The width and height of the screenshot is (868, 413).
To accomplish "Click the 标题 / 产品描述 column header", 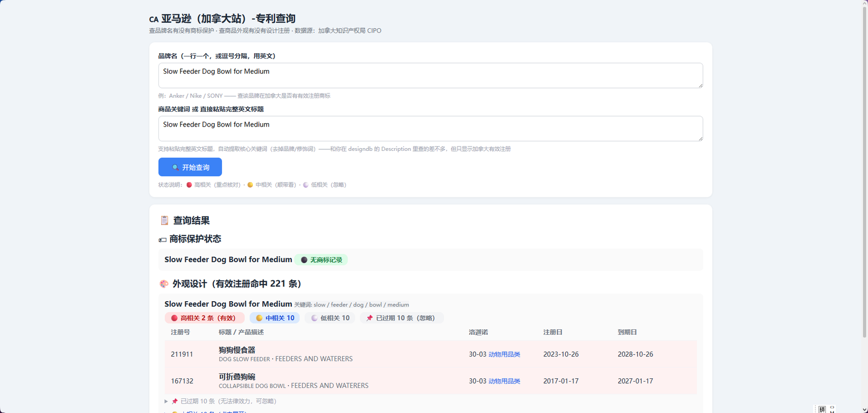I will [241, 332].
